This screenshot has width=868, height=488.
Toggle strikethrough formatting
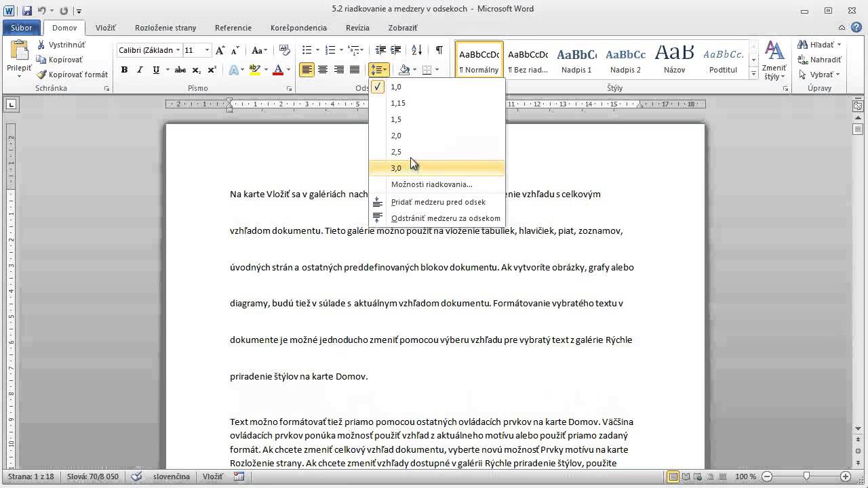180,70
